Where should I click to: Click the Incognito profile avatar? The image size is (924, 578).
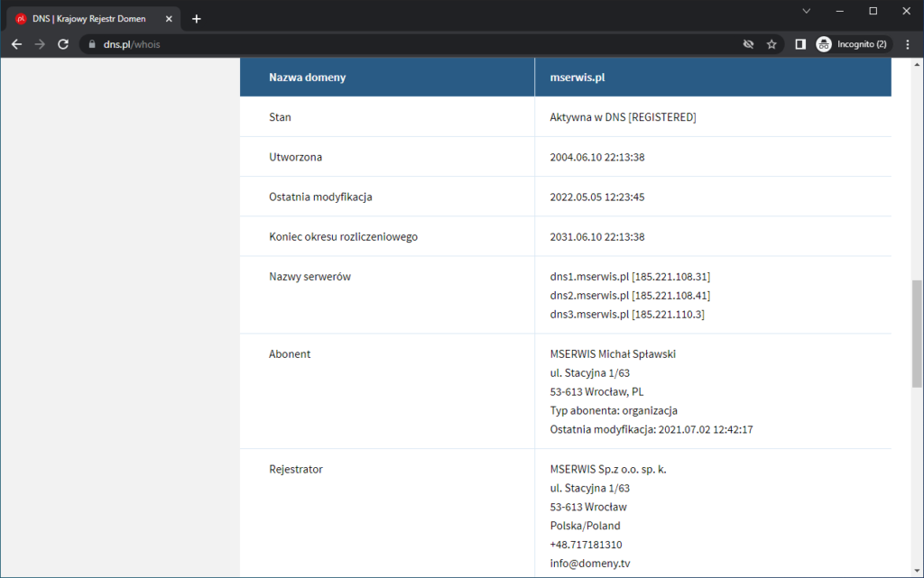pos(823,43)
